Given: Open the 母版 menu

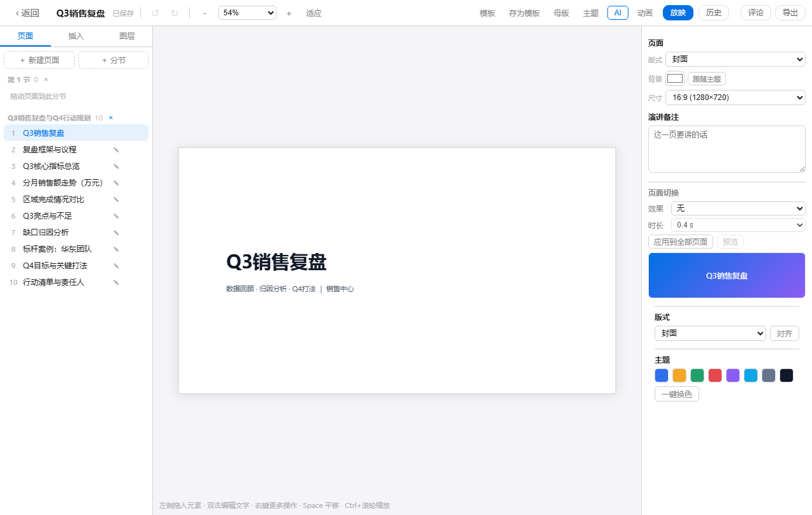Looking at the screenshot, I should 562,13.
